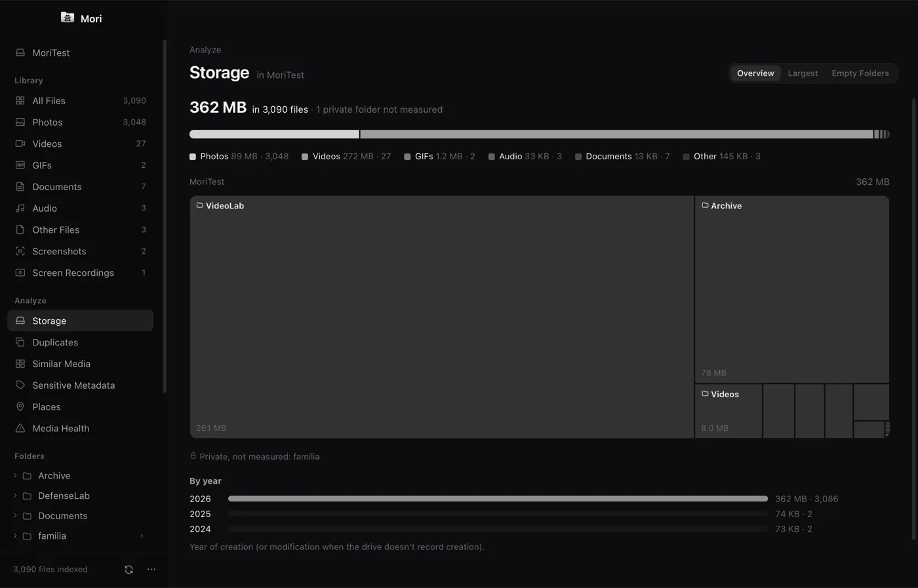Open GIFs library icon

[x=20, y=165]
